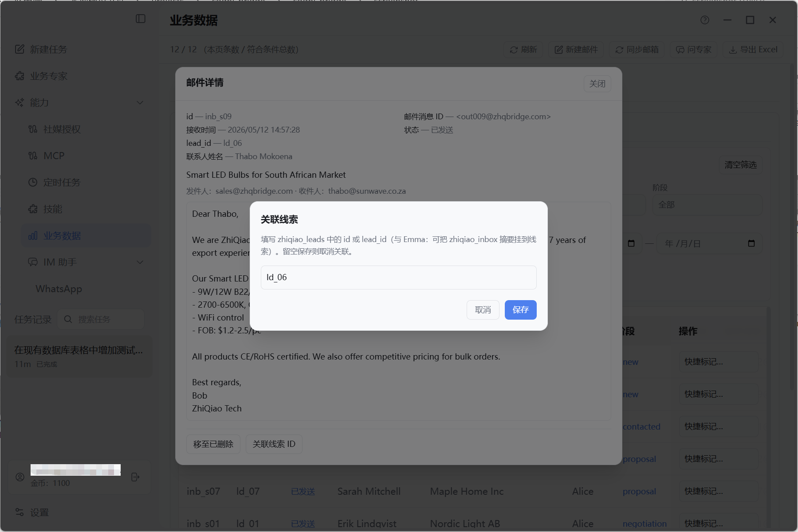Expand the IM 助手 chevron
The width and height of the screenshot is (798, 532).
click(140, 262)
